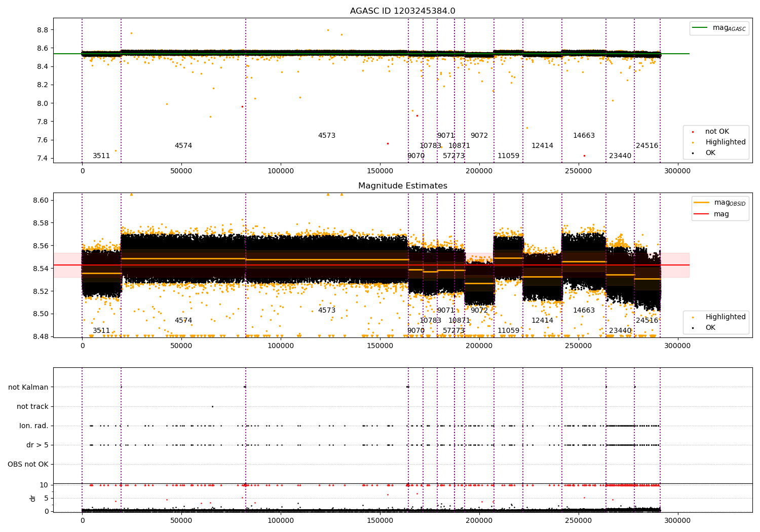Click the 10 tick on dr axis

pos(44,485)
